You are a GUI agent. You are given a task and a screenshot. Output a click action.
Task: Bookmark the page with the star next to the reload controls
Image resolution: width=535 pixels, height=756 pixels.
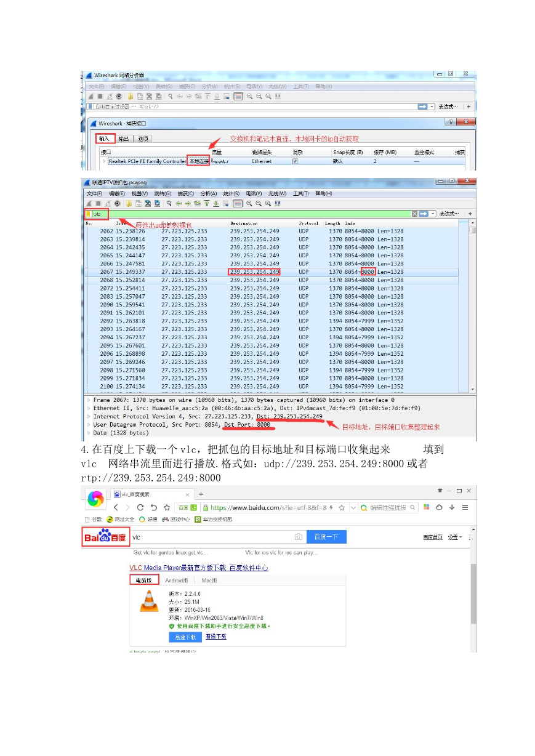(x=166, y=507)
